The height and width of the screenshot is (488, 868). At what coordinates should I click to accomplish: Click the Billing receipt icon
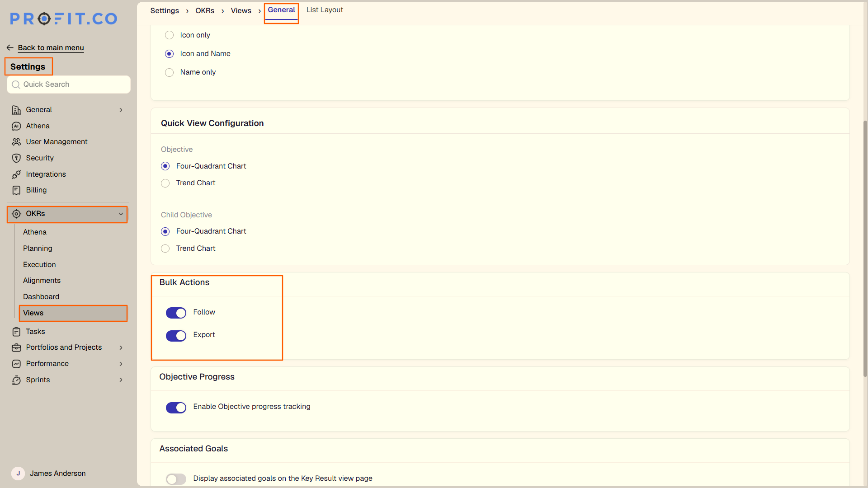tap(16, 190)
